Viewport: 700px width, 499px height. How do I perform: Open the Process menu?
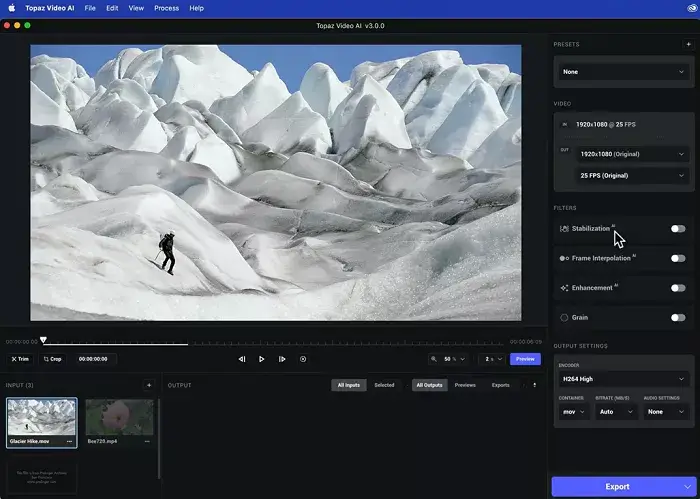point(167,8)
